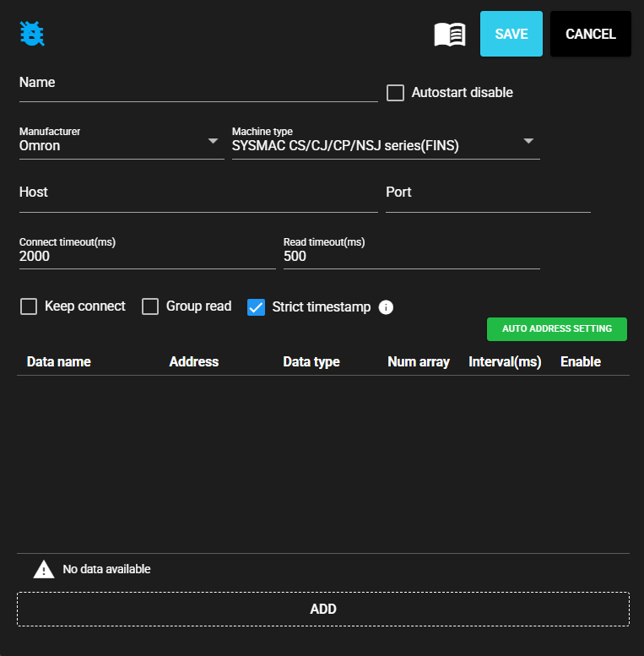Click the AUTO ADDRESS SETTING button

tap(556, 329)
